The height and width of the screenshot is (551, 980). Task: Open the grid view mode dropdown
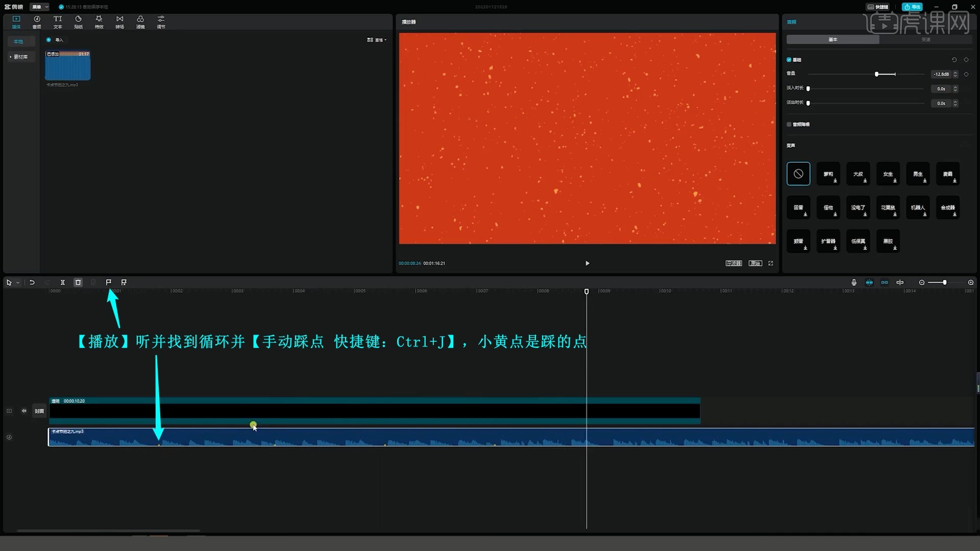pos(377,40)
